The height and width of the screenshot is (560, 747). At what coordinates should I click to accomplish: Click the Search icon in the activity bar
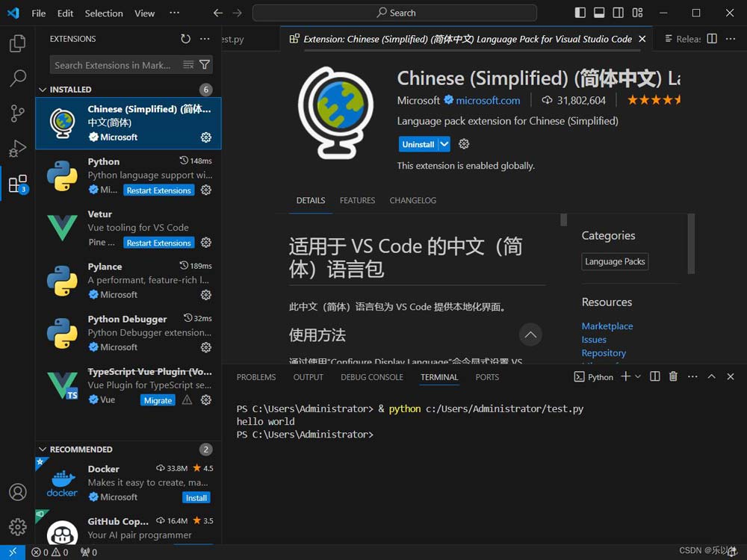16,78
